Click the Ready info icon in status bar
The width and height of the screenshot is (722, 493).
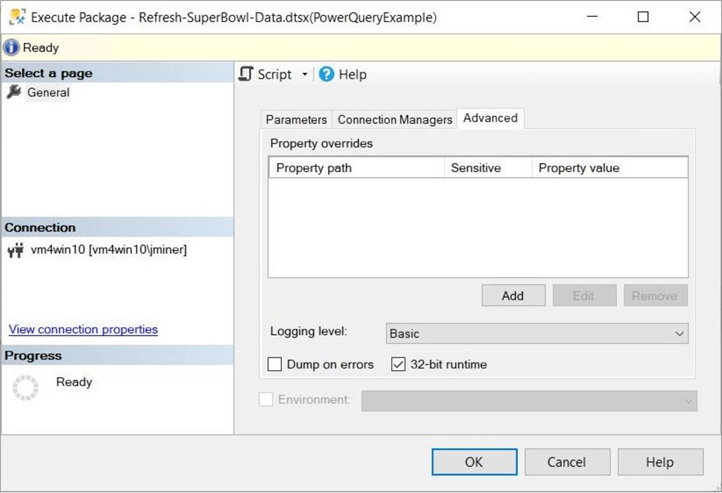[x=12, y=47]
